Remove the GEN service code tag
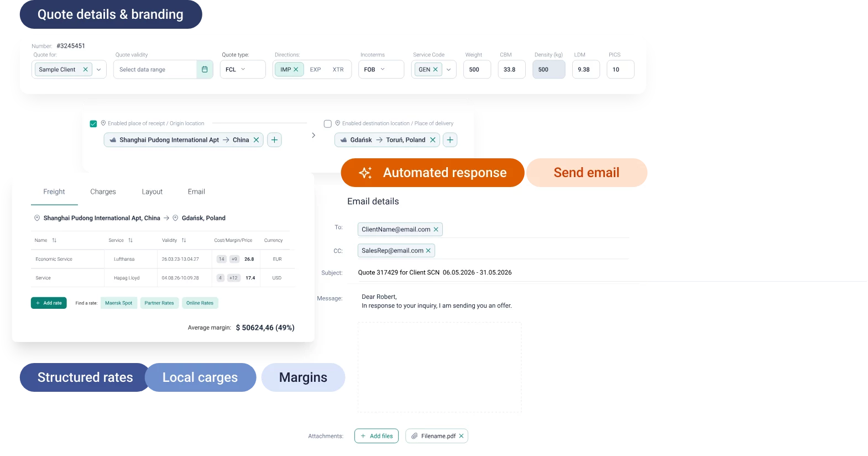Screen dimensions: 868x456 (435, 70)
